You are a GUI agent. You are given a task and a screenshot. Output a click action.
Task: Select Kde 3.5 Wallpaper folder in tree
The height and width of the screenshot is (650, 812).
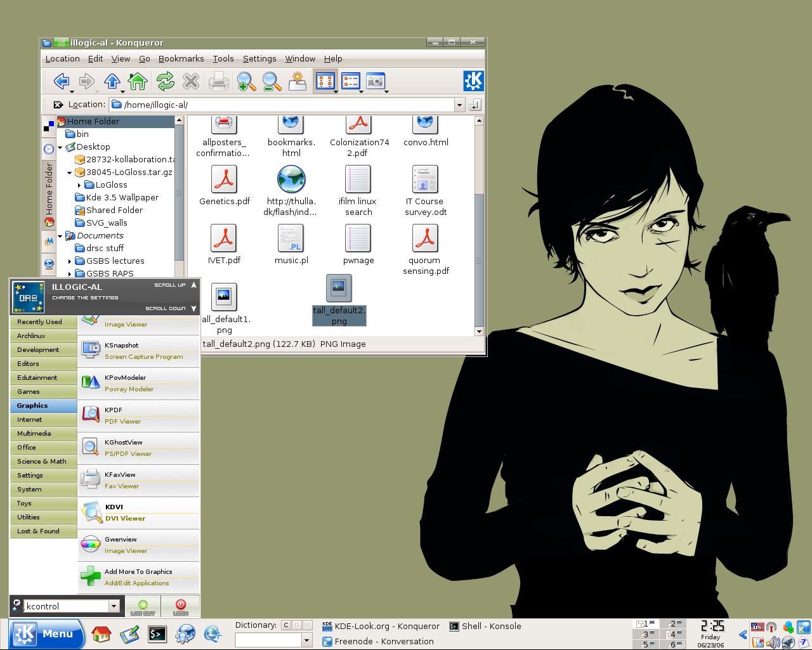pyautogui.click(x=117, y=197)
